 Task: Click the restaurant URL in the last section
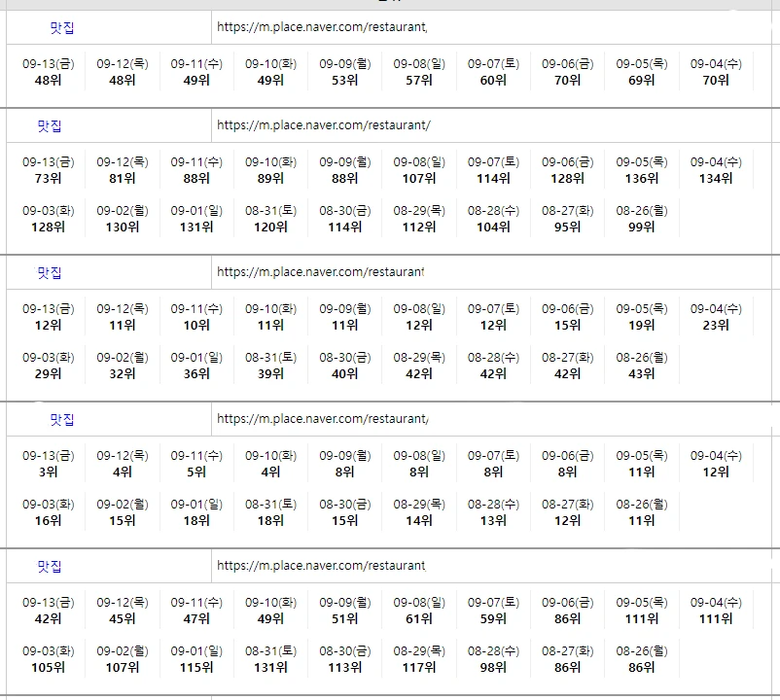[321, 566]
